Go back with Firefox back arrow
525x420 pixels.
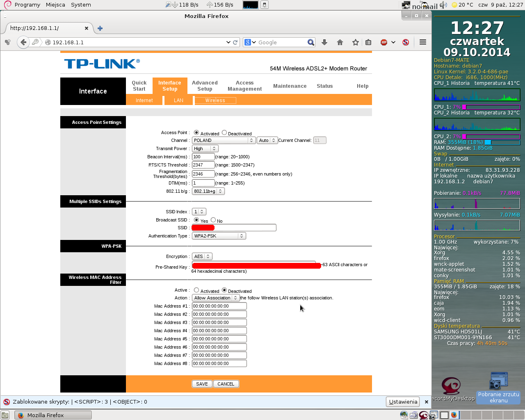[23, 42]
